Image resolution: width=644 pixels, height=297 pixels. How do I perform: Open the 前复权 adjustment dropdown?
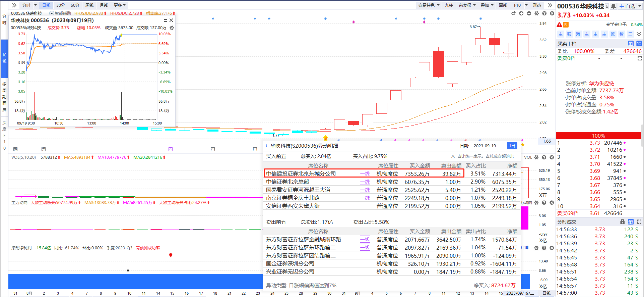pos(467,5)
